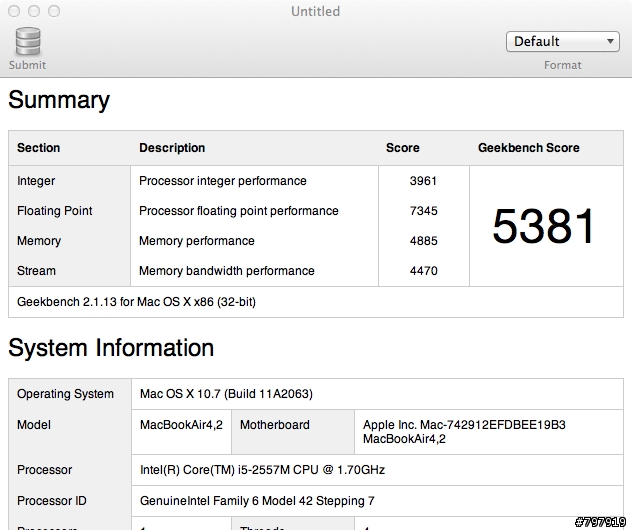Minimize the Untitled window
Image resolution: width=632 pixels, height=530 pixels.
pos(34,11)
